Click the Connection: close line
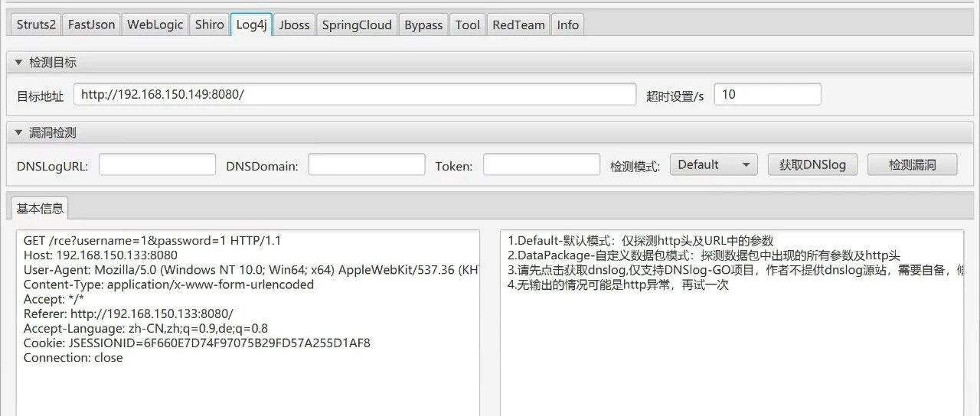980x416 pixels. [x=73, y=357]
